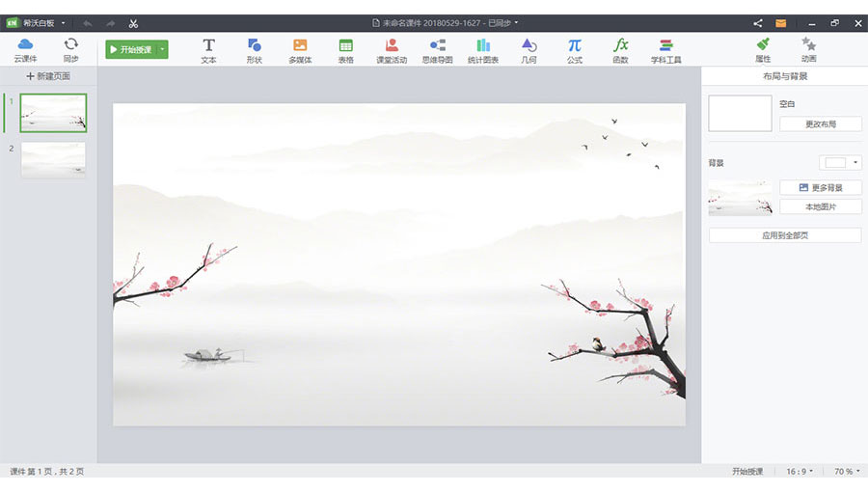
Task: Open the 背景 background color swatch picker
Action: pyautogui.click(x=840, y=163)
